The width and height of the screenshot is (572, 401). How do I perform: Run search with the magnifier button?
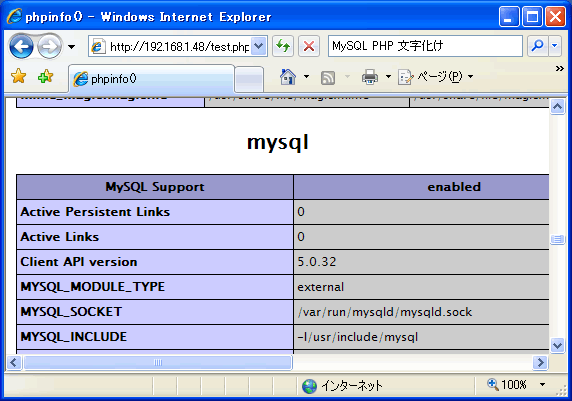tap(537, 46)
